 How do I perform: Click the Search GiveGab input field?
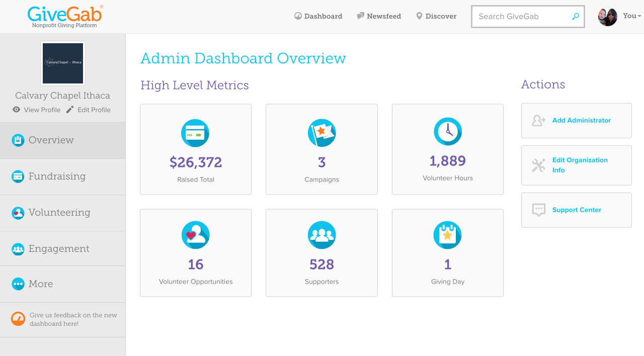[521, 17]
